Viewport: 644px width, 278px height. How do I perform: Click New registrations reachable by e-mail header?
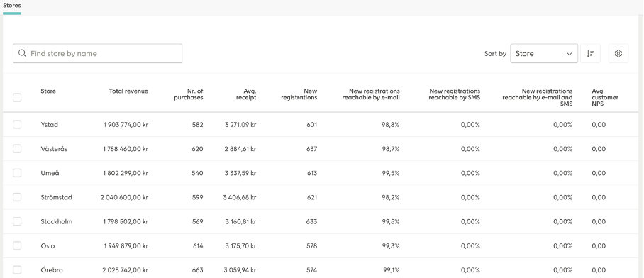[x=371, y=94]
